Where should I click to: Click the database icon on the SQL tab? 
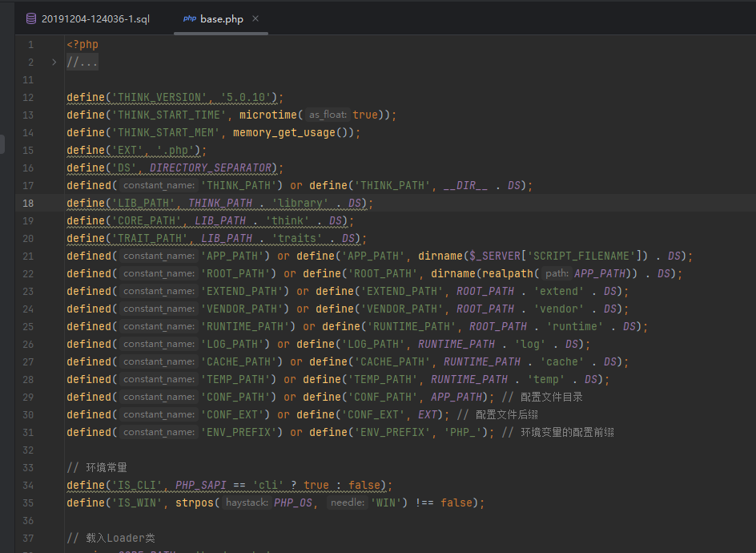31,18
